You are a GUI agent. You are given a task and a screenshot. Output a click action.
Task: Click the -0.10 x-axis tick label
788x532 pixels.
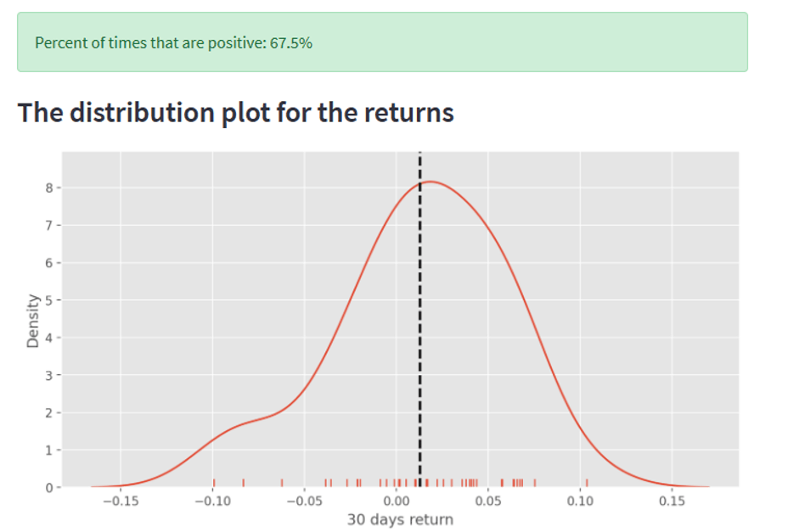pyautogui.click(x=212, y=501)
